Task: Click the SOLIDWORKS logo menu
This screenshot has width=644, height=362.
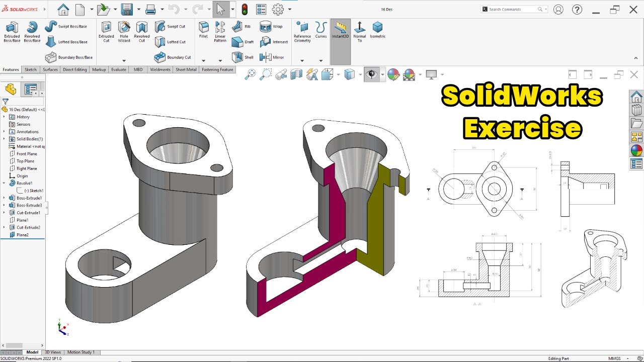Action: [x=20, y=9]
